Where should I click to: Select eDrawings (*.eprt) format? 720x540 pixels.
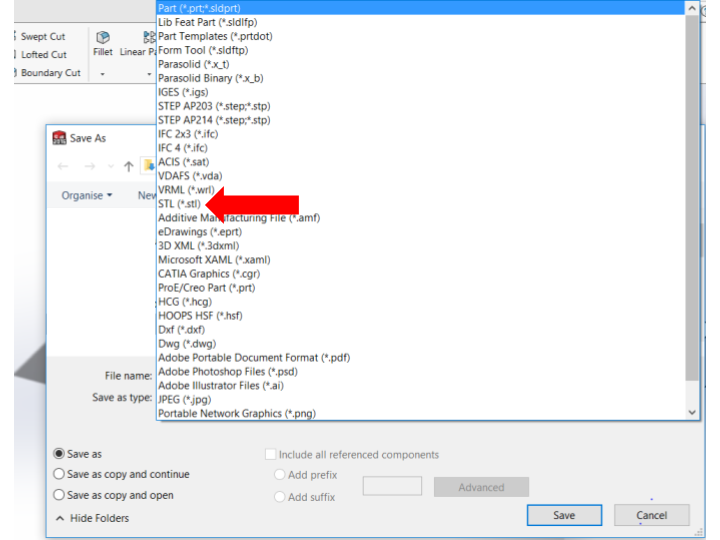pyautogui.click(x=421, y=232)
